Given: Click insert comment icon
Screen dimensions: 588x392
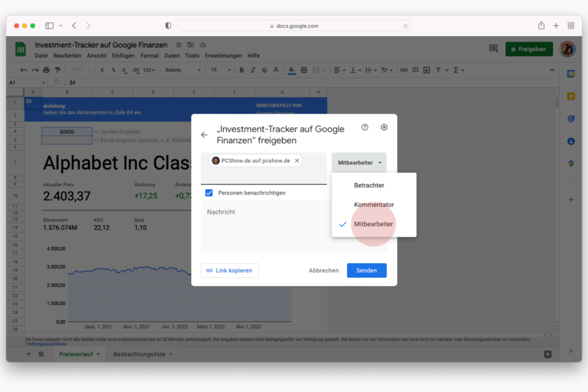Looking at the screenshot, I should (415, 70).
